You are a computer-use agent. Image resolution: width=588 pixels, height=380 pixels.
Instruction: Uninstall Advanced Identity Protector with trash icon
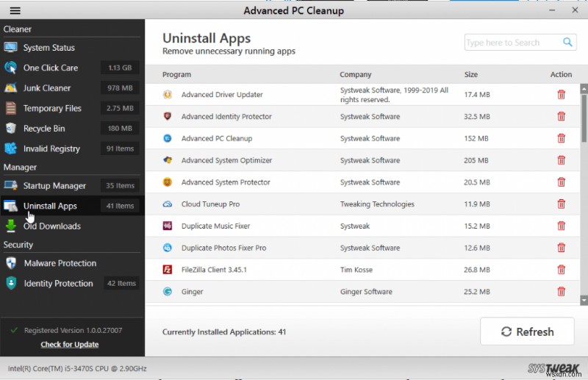562,117
